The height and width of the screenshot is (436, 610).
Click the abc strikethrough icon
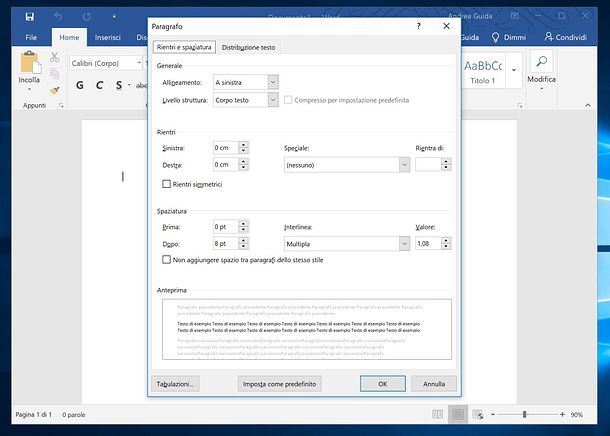pyautogui.click(x=141, y=85)
